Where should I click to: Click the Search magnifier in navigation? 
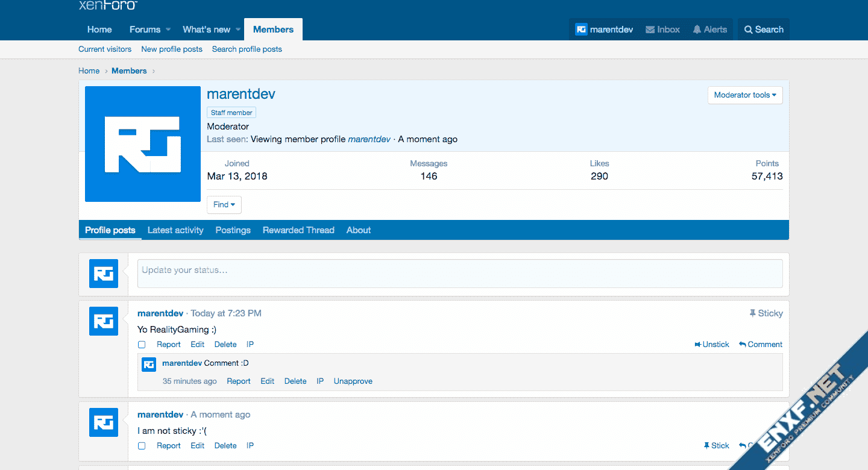tap(748, 30)
